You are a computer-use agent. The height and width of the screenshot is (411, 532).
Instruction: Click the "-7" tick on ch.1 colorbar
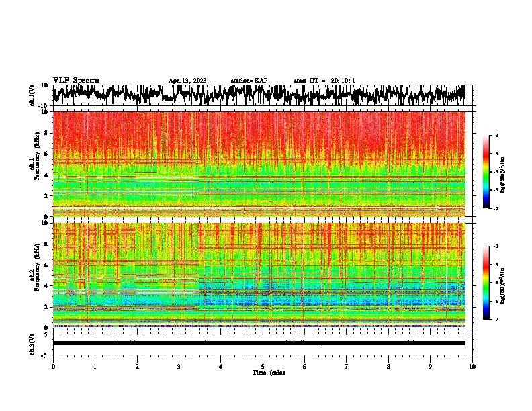(495, 208)
